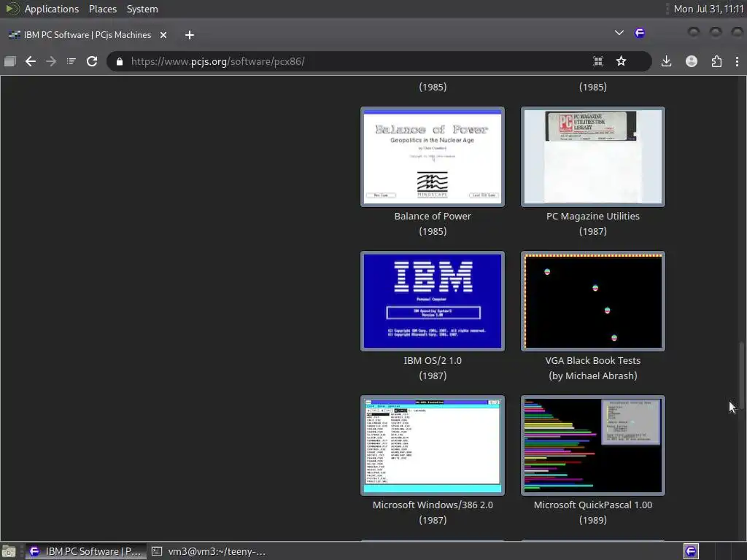Bookmark this page with the star

point(621,61)
